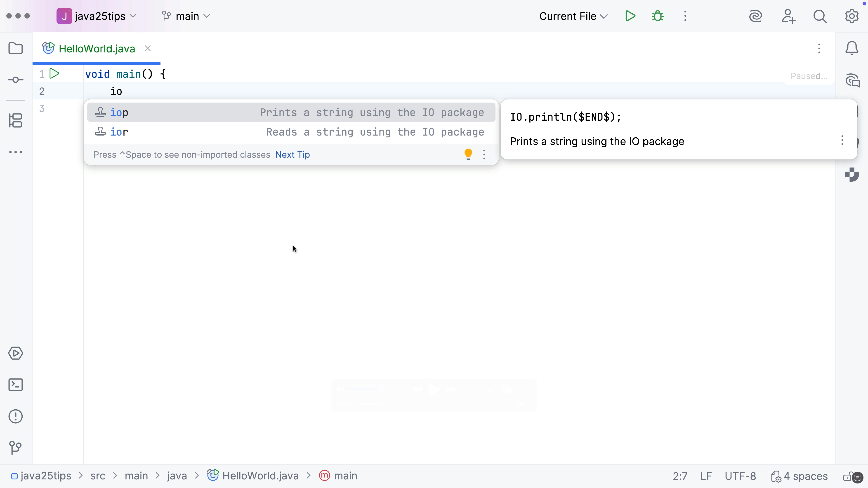868x488 pixels.
Task: Start debugging with the Debug icon
Action: click(x=657, y=16)
